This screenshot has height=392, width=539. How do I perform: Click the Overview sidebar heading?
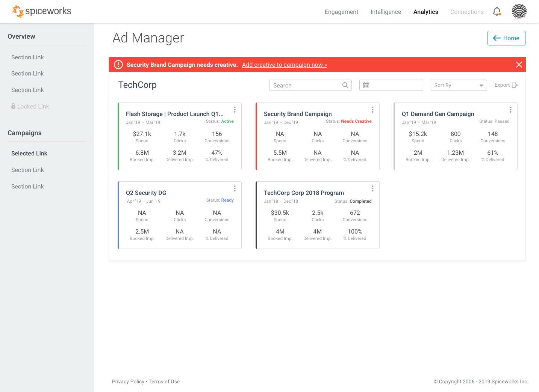click(21, 36)
